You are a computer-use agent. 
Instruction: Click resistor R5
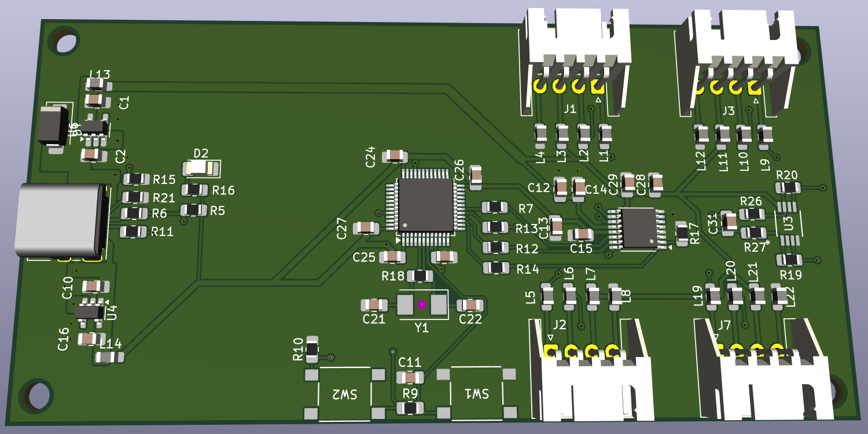[x=194, y=209]
